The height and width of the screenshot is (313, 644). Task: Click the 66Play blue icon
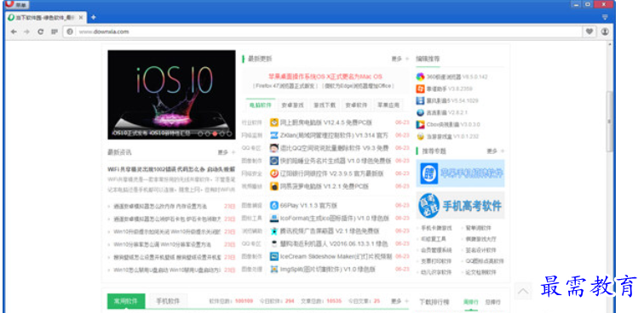pyautogui.click(x=274, y=205)
